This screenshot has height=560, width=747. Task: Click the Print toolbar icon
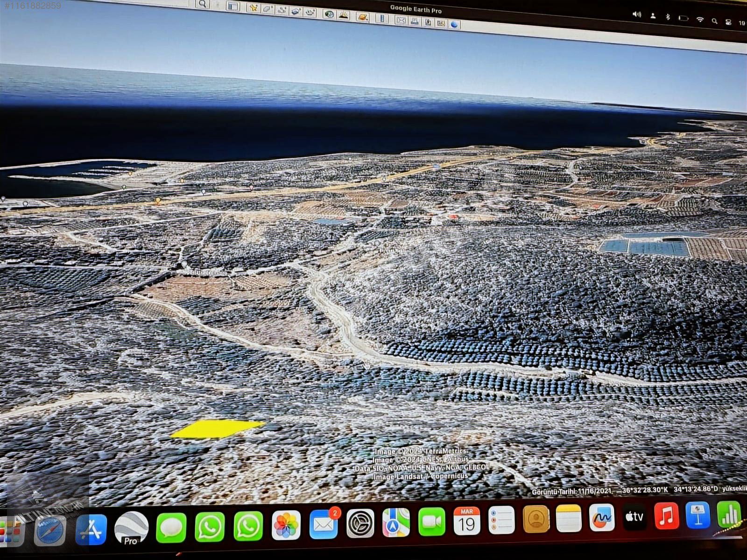coord(415,21)
